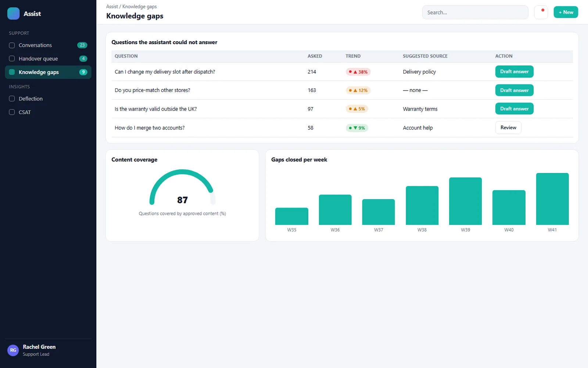Click the 9 badge on Knowledge gaps
The image size is (588, 368).
click(x=83, y=72)
